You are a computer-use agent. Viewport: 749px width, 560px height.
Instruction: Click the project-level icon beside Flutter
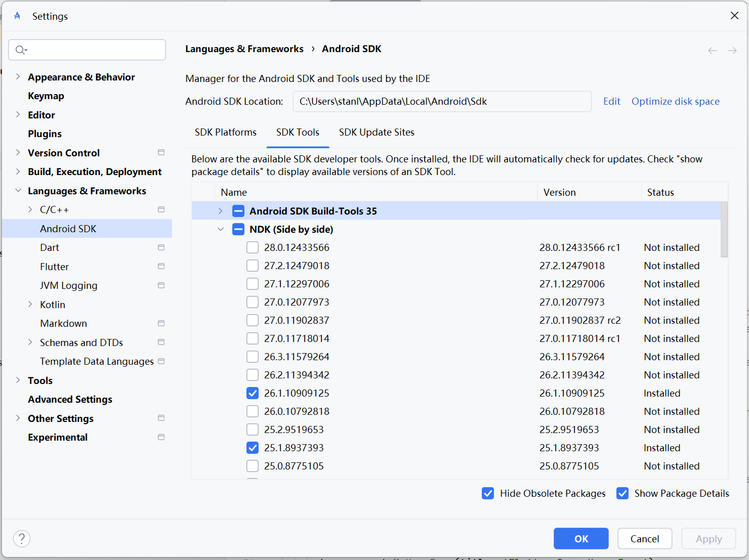[x=161, y=266]
